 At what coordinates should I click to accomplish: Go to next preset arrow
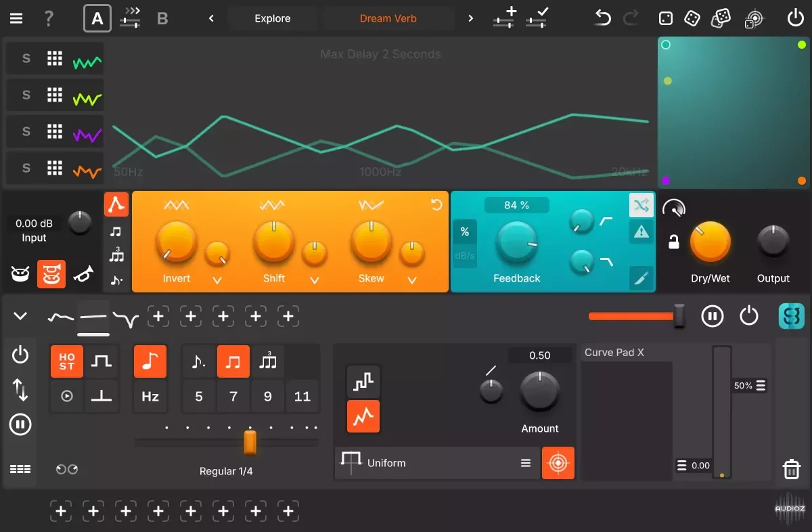point(471,18)
